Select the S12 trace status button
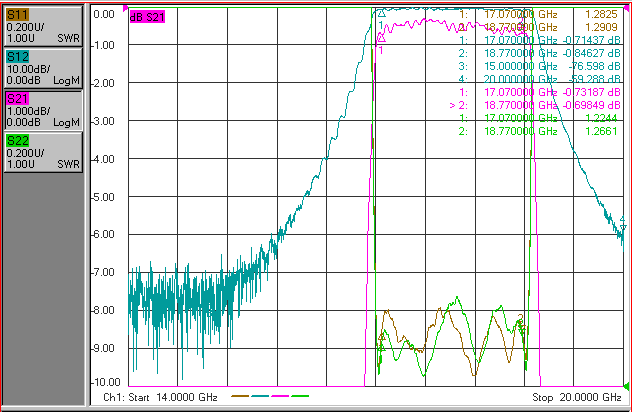The height and width of the screenshot is (412, 632). (43, 68)
